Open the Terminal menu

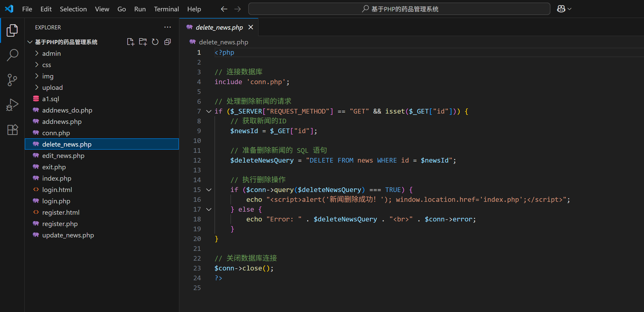pos(166,9)
